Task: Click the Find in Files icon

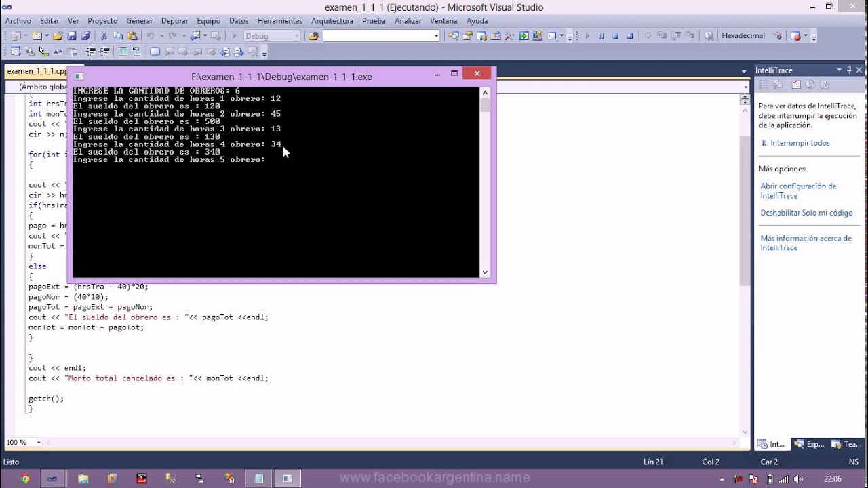Action: click(313, 36)
